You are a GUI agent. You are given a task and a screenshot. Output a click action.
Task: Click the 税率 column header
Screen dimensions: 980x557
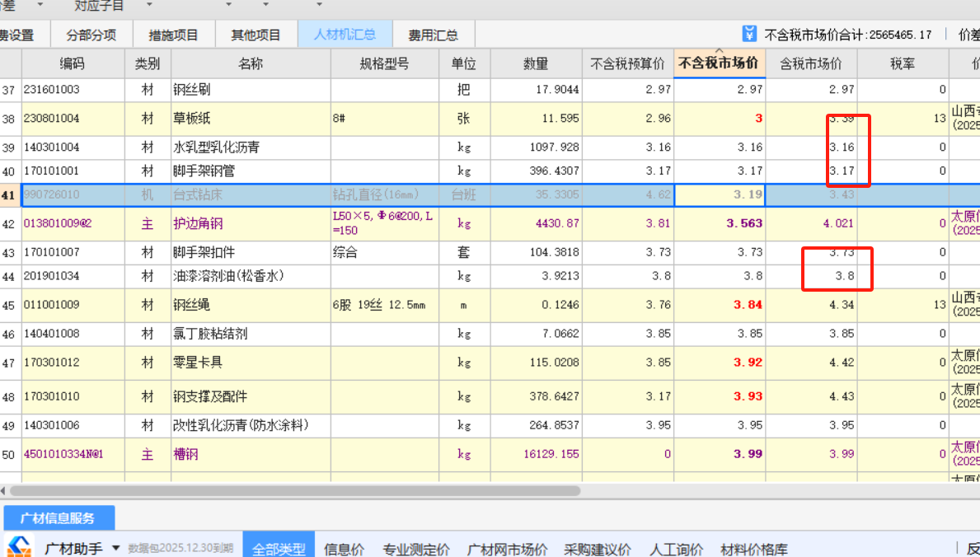point(903,63)
